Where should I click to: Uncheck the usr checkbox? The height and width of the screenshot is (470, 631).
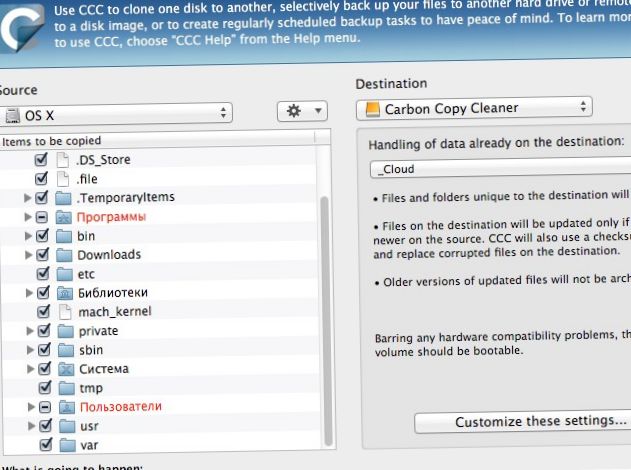click(x=45, y=426)
